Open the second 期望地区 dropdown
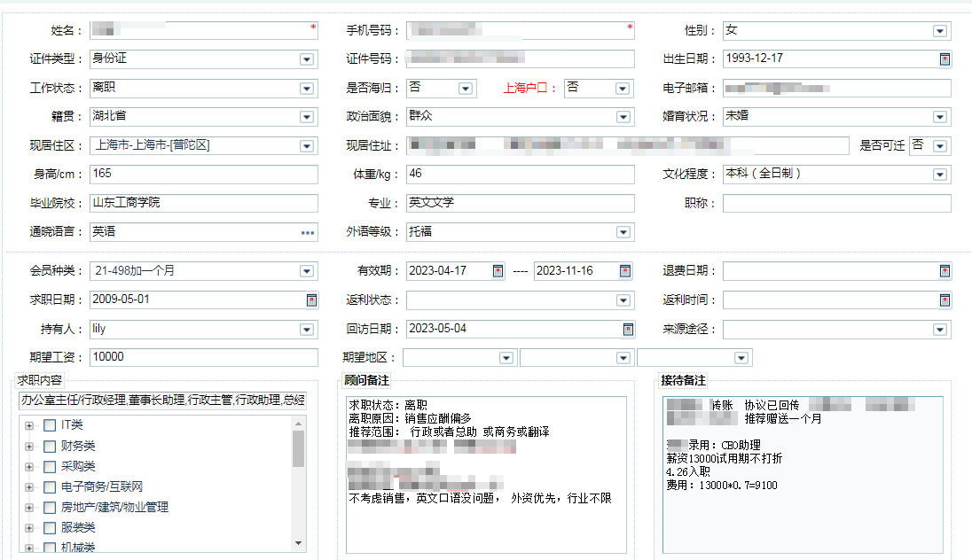 [623, 358]
